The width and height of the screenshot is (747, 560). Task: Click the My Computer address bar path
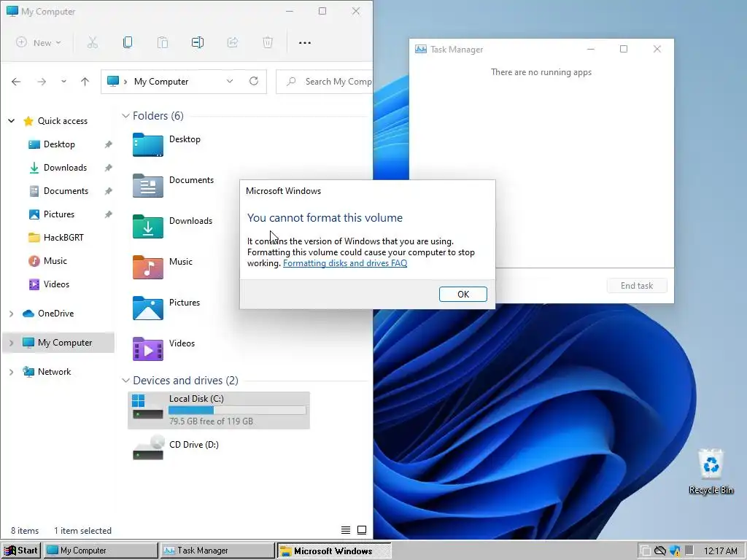click(x=161, y=82)
